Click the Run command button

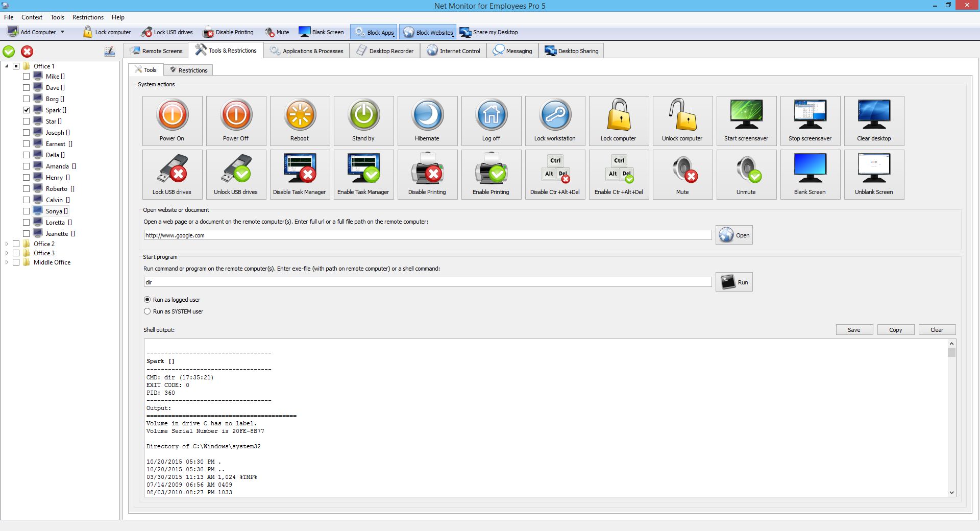coord(734,282)
